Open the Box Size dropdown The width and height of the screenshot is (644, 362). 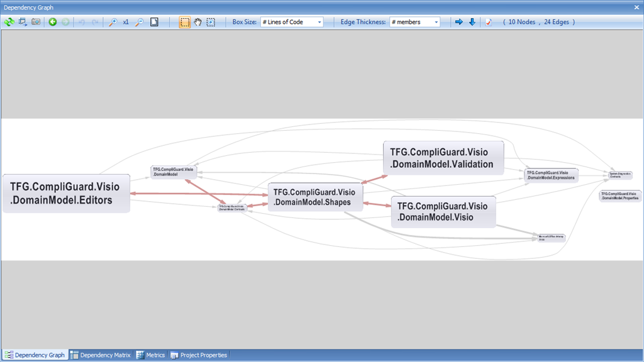tap(292, 22)
